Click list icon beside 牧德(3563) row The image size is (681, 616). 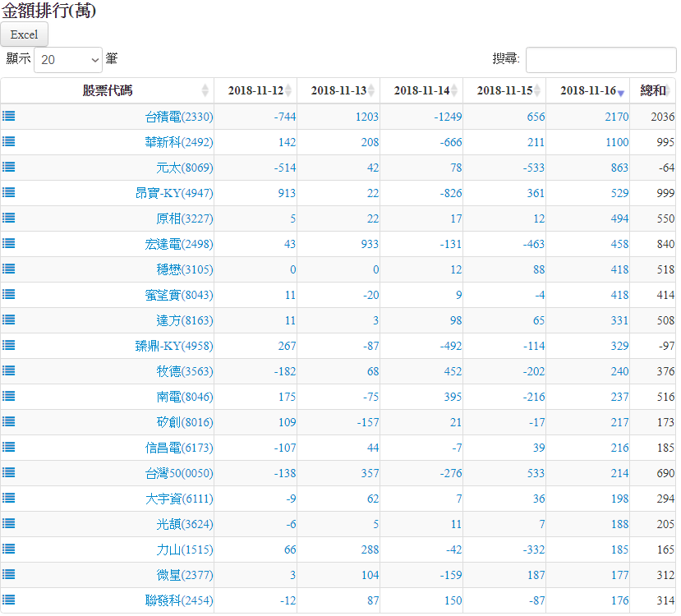(x=8, y=371)
